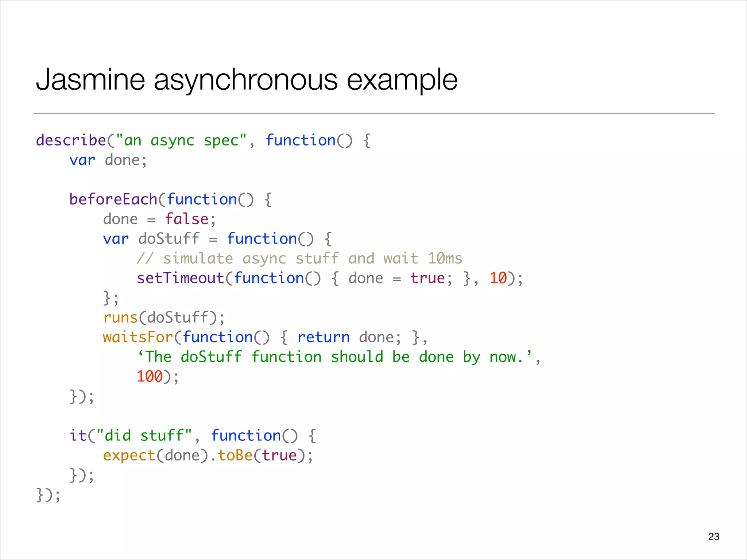Click the 'beforeEach(function() {' line

pos(171,200)
